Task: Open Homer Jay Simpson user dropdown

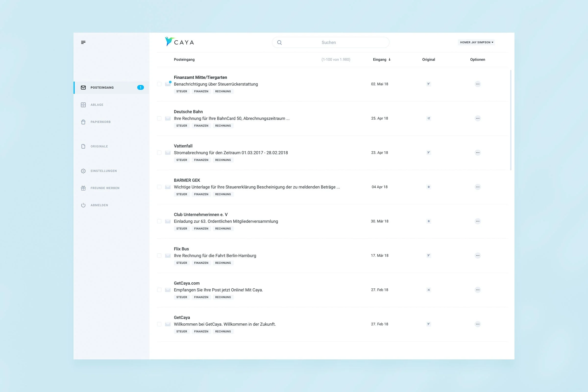Action: 476,42
